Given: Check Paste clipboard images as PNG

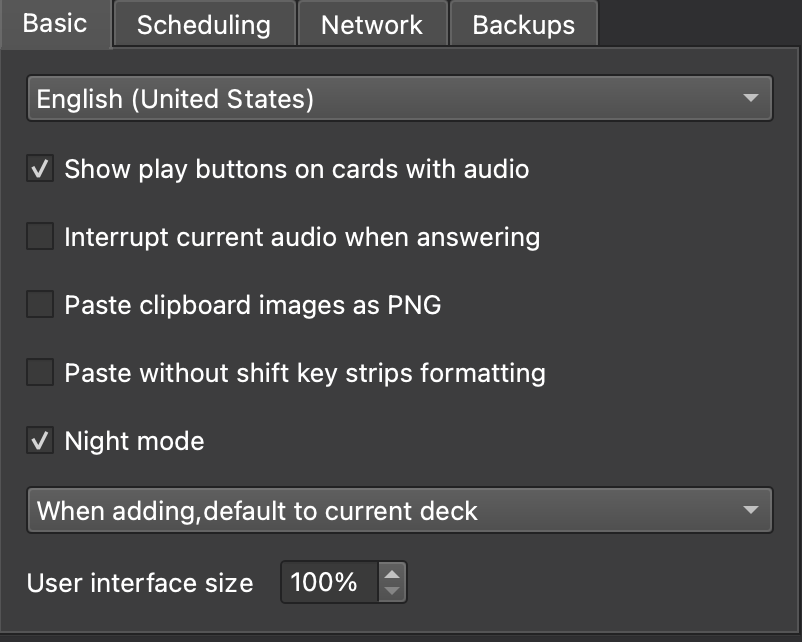Looking at the screenshot, I should point(40,304).
